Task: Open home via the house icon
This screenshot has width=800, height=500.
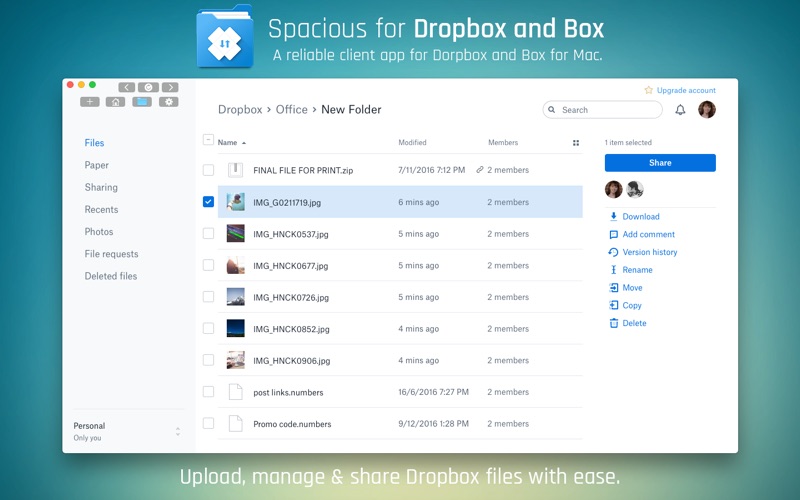Action: (x=115, y=102)
